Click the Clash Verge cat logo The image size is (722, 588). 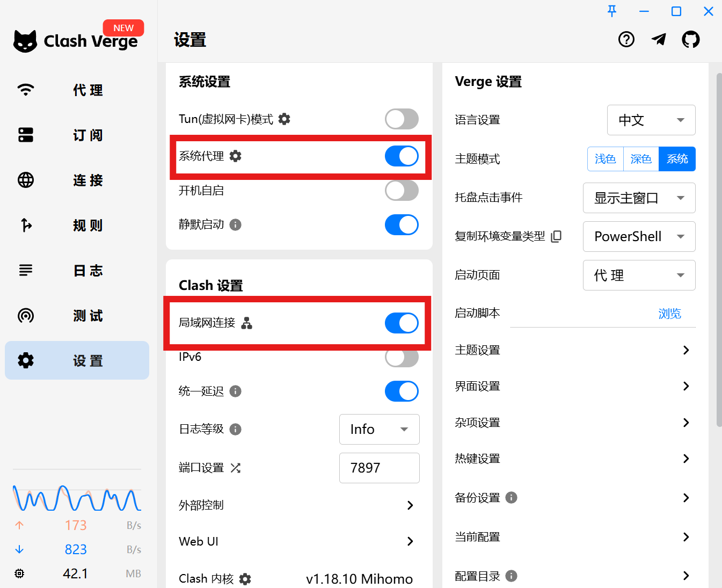tap(25, 41)
